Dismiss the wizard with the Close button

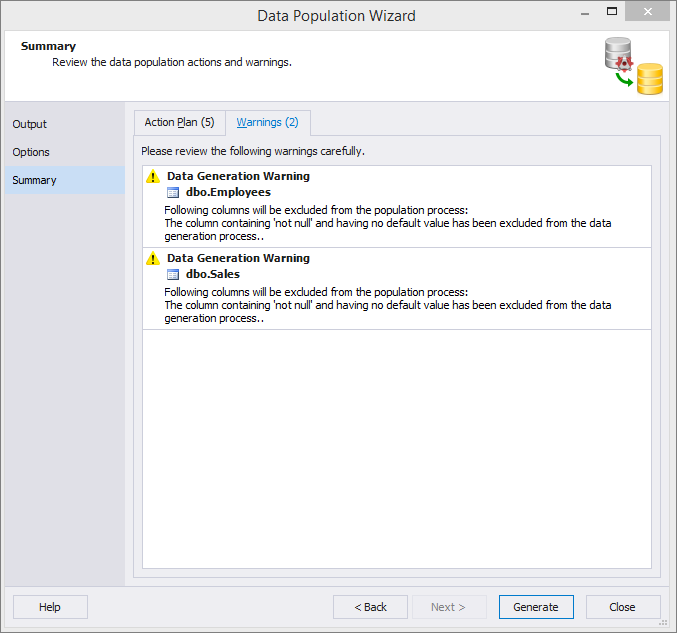click(623, 607)
